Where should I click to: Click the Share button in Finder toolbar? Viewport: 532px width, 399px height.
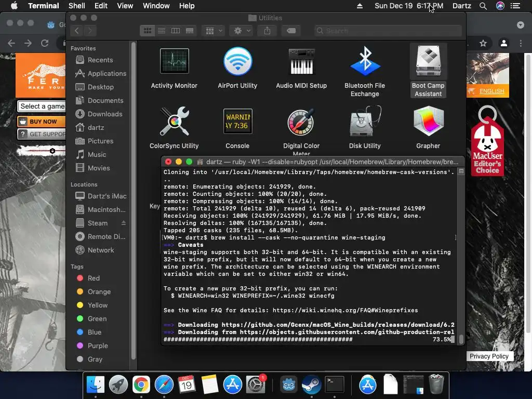tap(268, 31)
